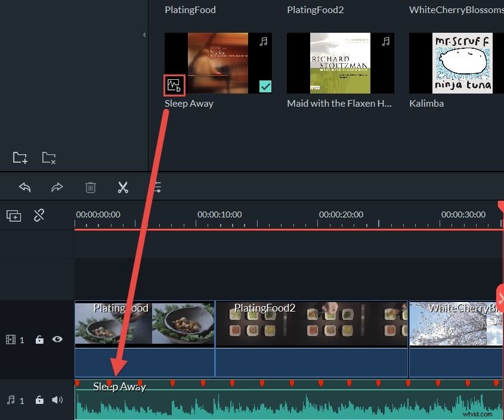The width and height of the screenshot is (504, 420).
Task: Delete selected clip using the trash icon
Action: click(x=90, y=187)
